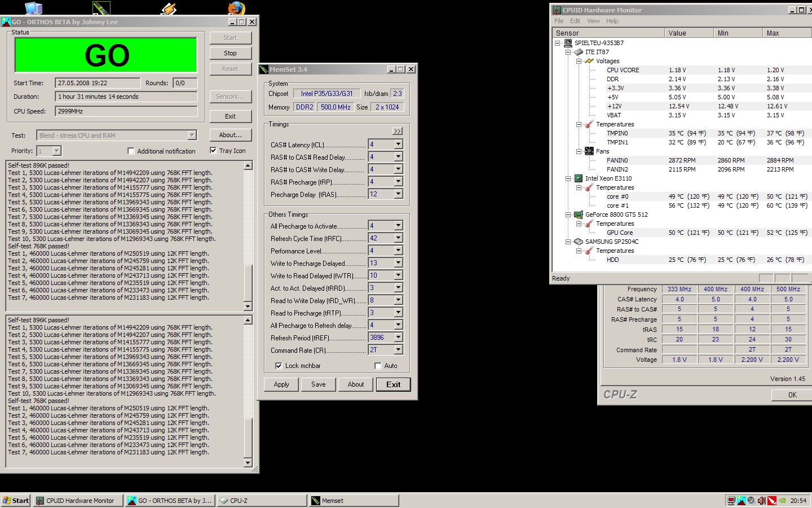The image size is (812, 508).
Task: Open Refresh Period (tREF) dropdown
Action: (x=398, y=338)
